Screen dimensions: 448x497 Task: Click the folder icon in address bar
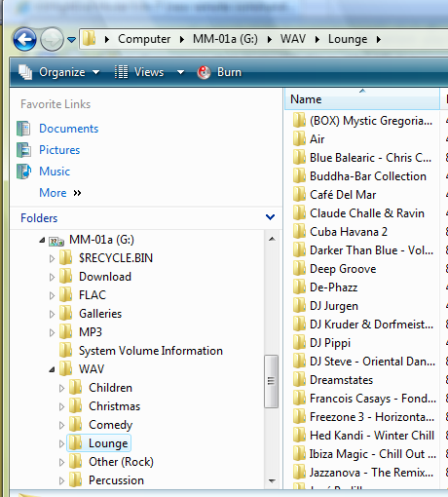click(x=89, y=38)
